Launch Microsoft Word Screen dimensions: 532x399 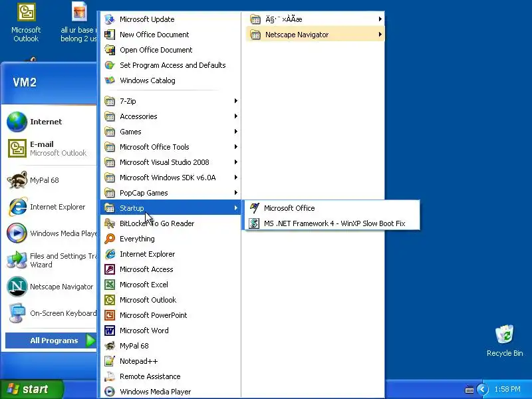click(x=171, y=330)
